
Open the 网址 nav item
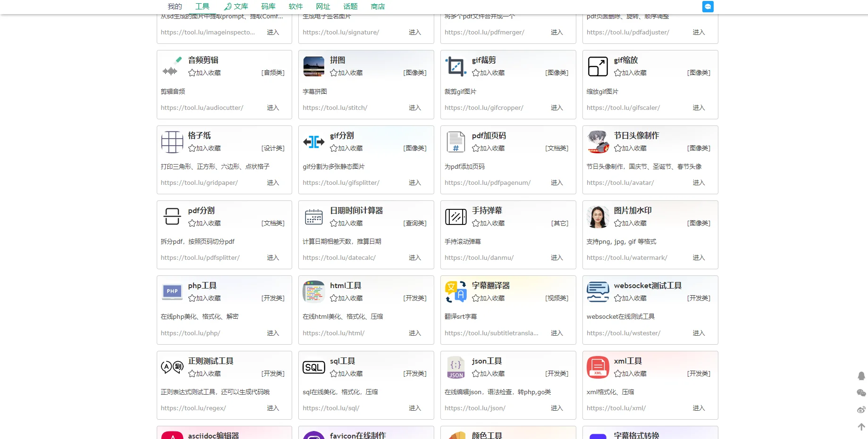coord(323,7)
